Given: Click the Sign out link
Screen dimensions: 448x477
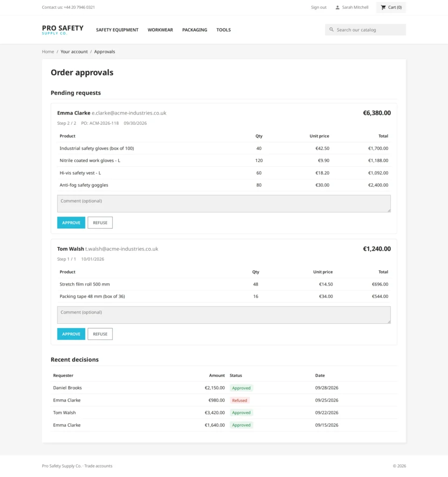Looking at the screenshot, I should [319, 7].
